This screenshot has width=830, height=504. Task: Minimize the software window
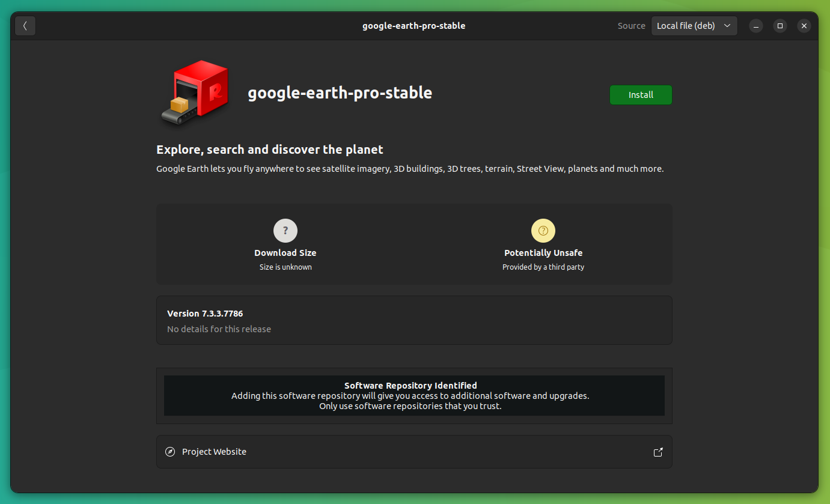click(x=756, y=26)
